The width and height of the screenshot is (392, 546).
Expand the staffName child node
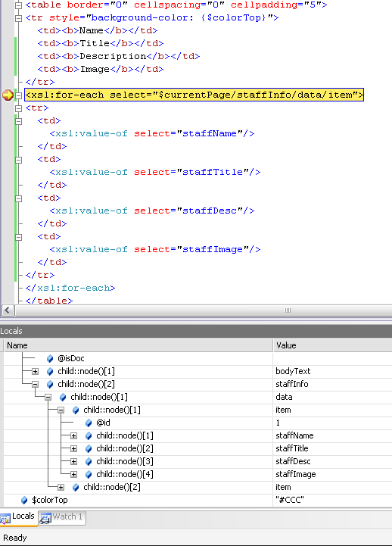click(x=73, y=436)
